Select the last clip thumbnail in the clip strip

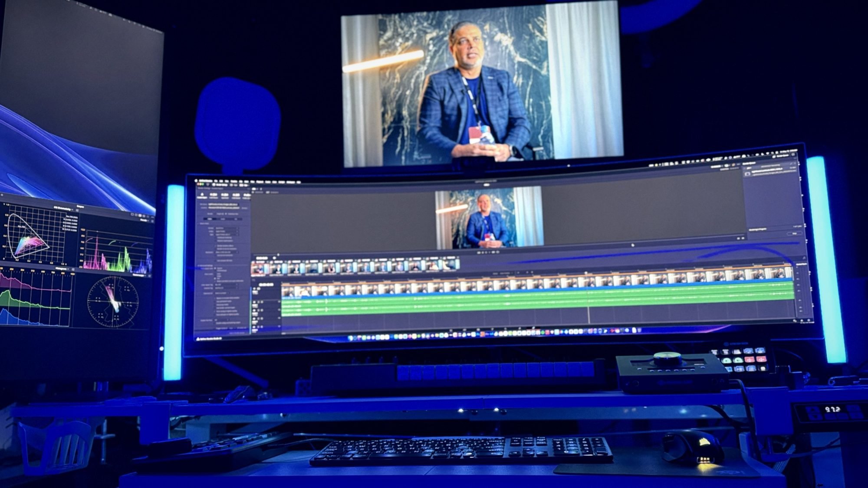pos(451,263)
